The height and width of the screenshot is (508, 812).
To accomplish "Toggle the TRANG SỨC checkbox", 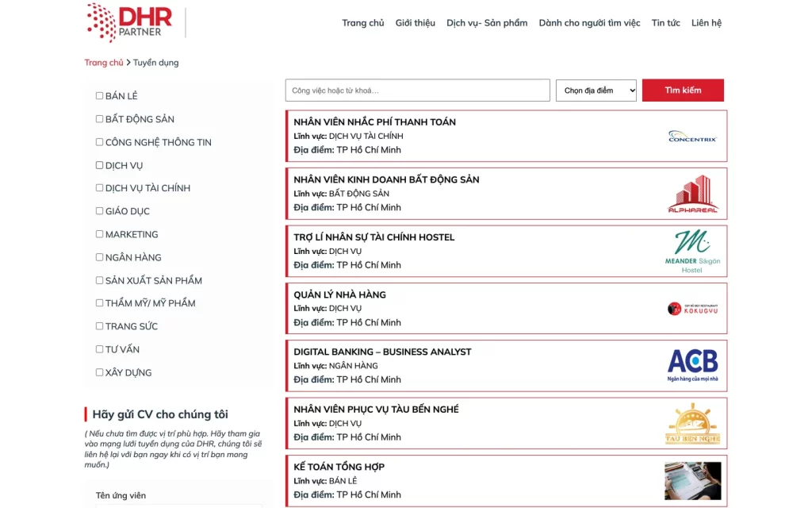I will (x=99, y=326).
